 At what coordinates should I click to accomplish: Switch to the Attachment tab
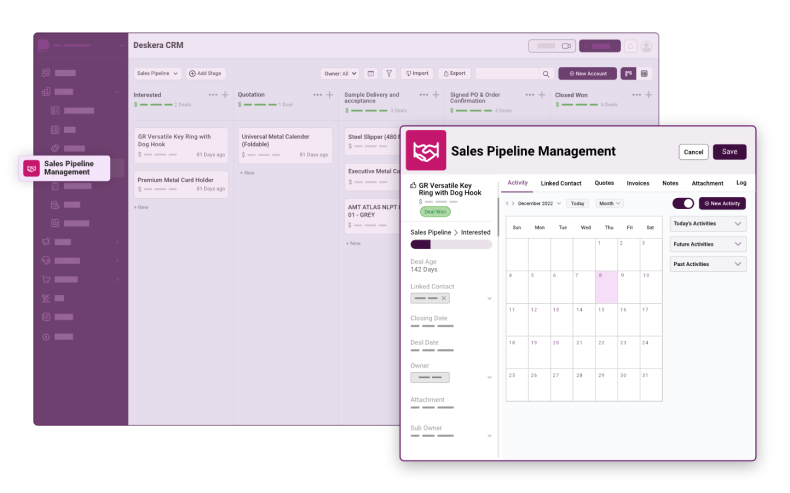pos(707,183)
